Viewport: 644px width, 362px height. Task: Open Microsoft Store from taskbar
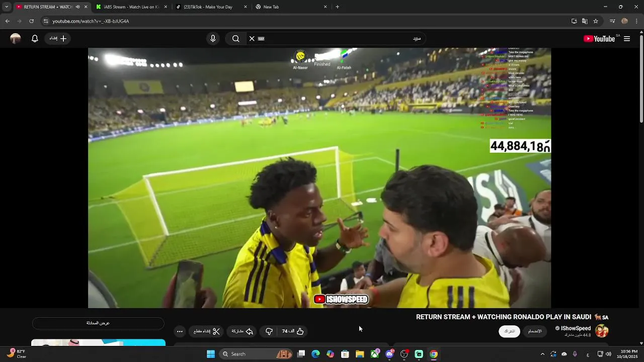[345, 354]
